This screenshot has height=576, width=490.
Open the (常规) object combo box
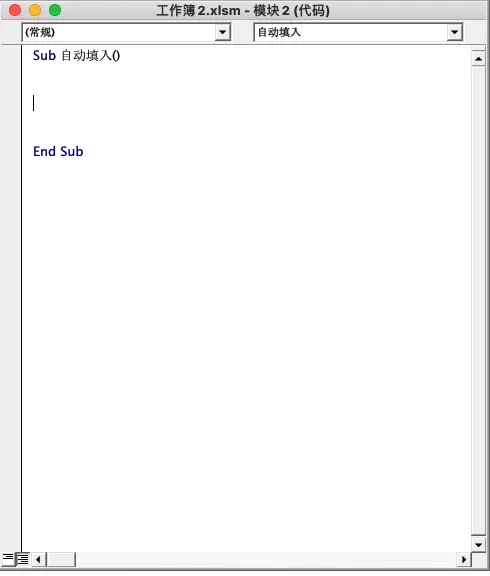(126, 32)
